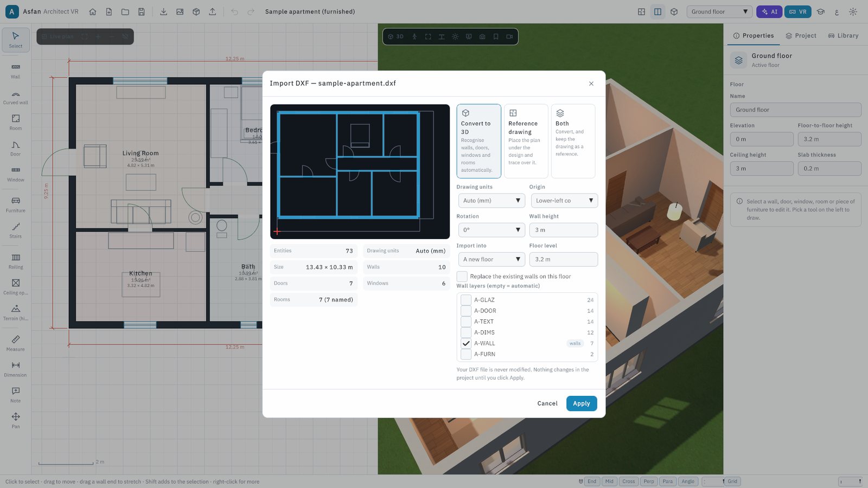Click Apply to import the DXF
This screenshot has height=488, width=868.
pos(582,403)
